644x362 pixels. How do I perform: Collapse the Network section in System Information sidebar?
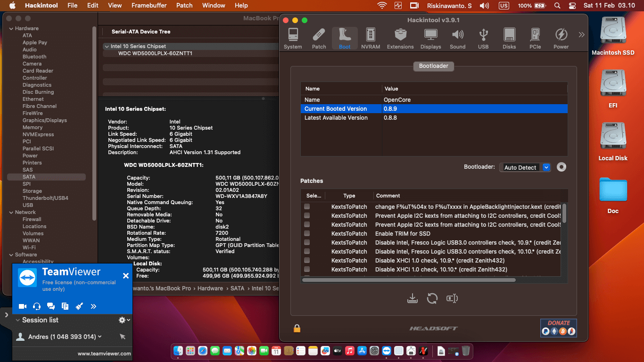pos(11,212)
